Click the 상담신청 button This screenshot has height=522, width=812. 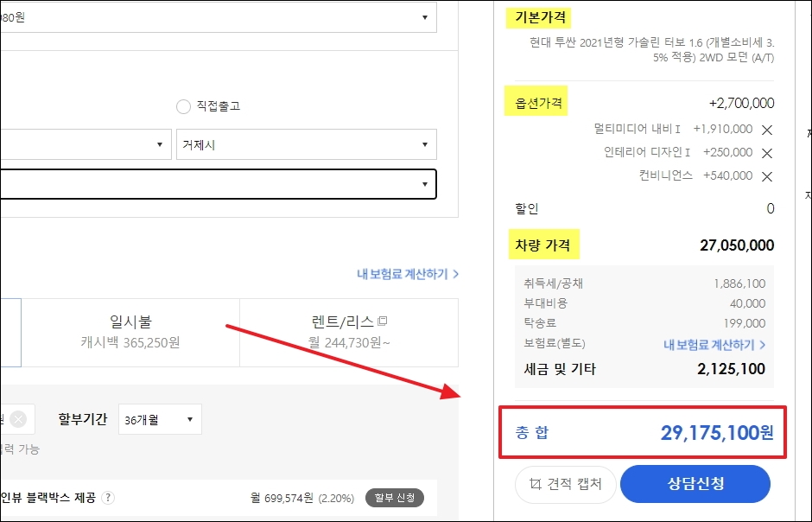(x=695, y=484)
